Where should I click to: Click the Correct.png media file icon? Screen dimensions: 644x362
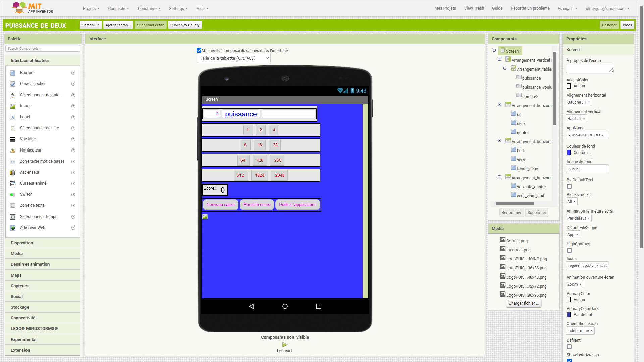tap(502, 240)
